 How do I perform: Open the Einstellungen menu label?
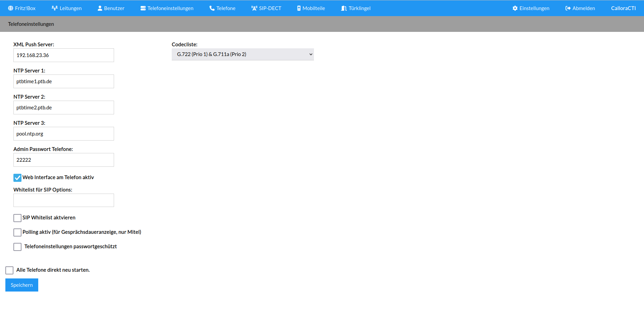[x=534, y=8]
